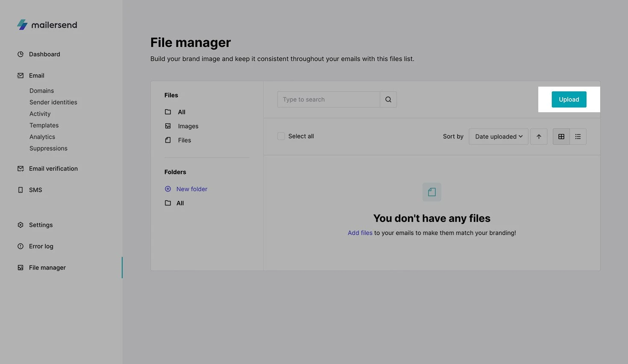Click the New folder link
The height and width of the screenshot is (364, 628).
(191, 189)
